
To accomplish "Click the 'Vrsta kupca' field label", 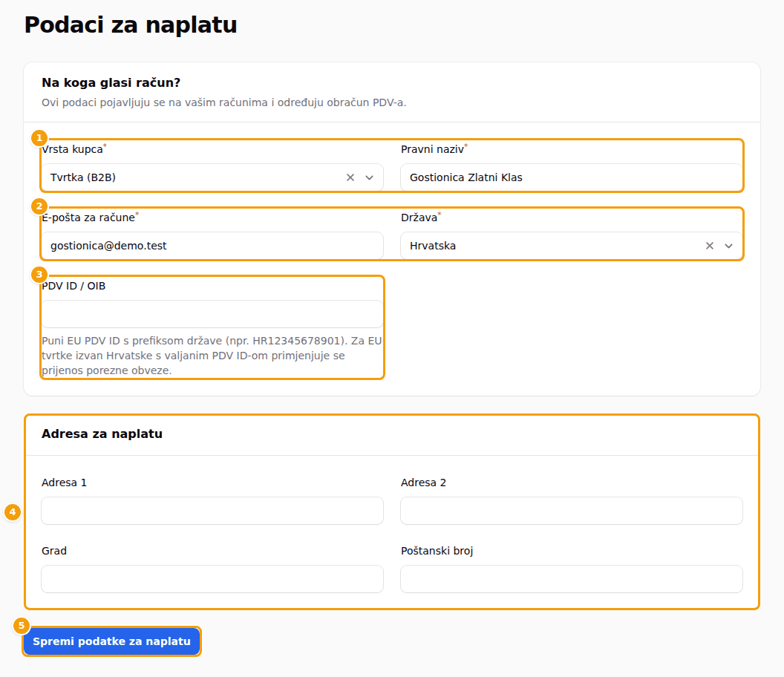I will point(73,149).
